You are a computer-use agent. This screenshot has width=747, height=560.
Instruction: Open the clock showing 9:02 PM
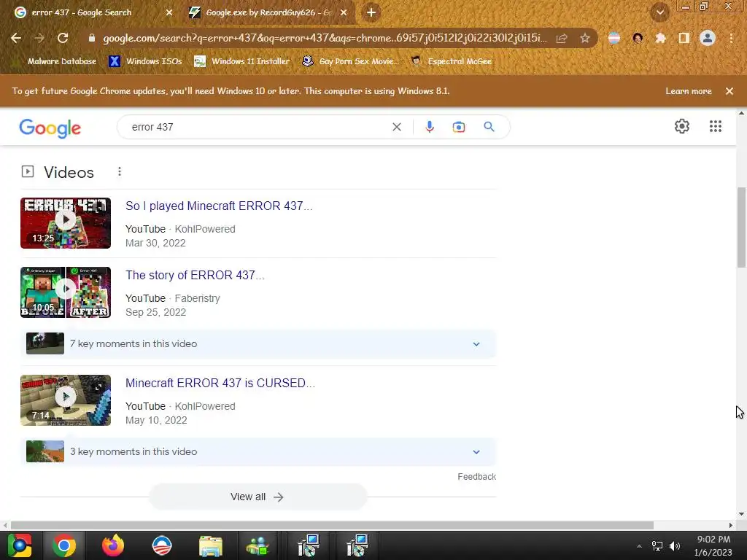click(713, 545)
